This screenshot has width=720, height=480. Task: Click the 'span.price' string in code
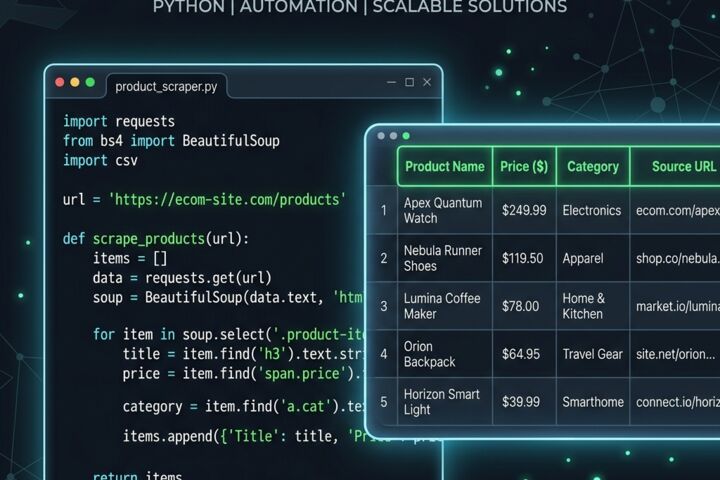[302, 373]
